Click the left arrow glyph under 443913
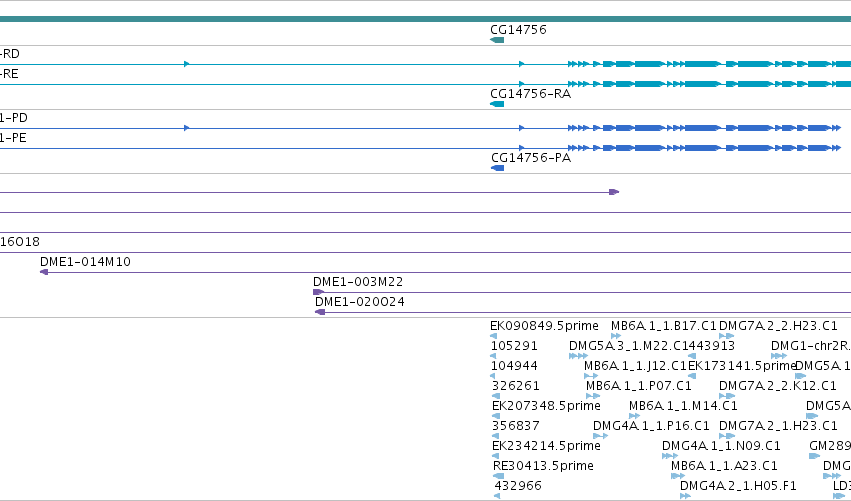The height and width of the screenshot is (501, 851). pos(692,356)
